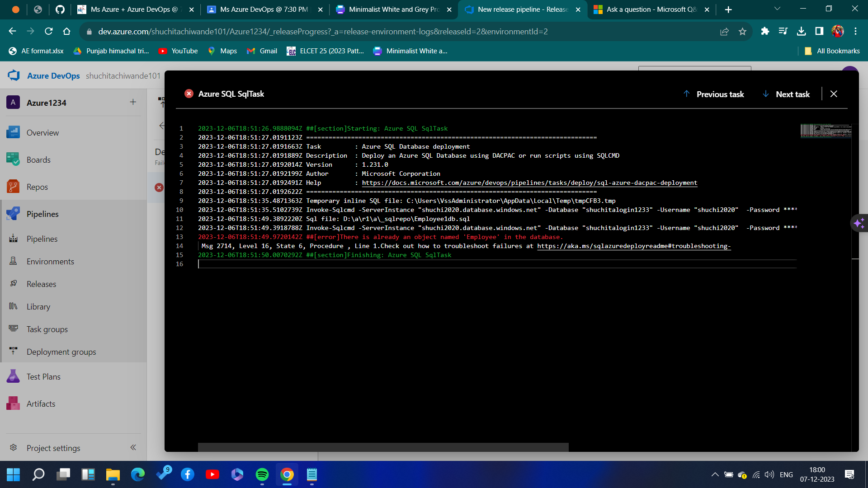The width and height of the screenshot is (868, 488).
Task: Reload the current page
Action: click(48, 31)
